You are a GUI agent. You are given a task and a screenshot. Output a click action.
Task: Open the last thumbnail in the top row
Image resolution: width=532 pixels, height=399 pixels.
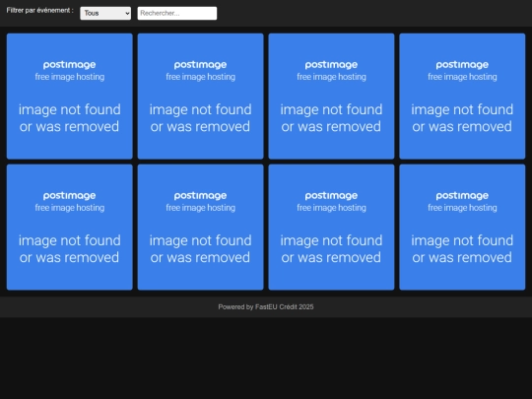[462, 96]
